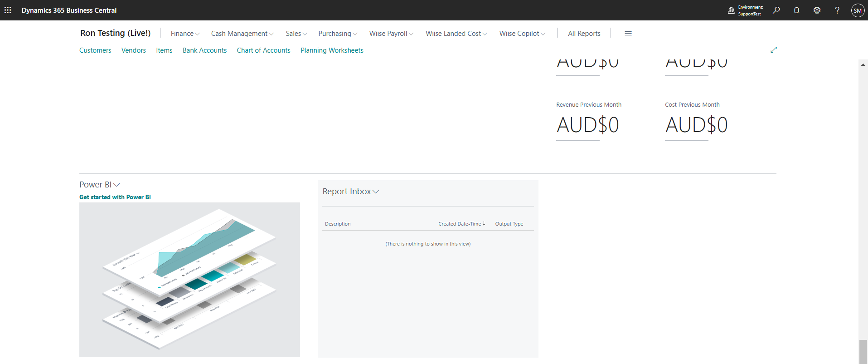The image size is (868, 364).
Task: Open the Items list
Action: click(x=164, y=50)
